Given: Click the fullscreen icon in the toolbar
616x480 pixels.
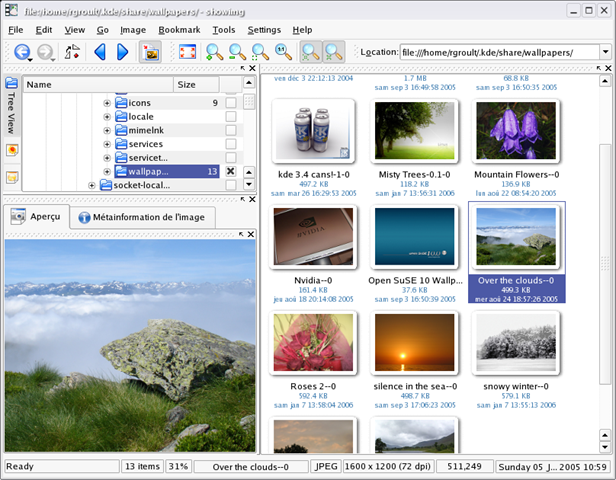Looking at the screenshot, I should [187, 52].
